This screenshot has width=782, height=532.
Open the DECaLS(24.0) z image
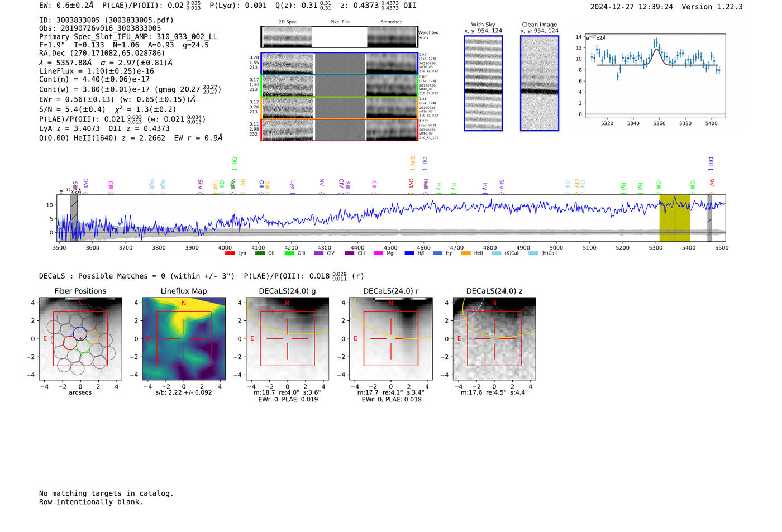(x=494, y=339)
